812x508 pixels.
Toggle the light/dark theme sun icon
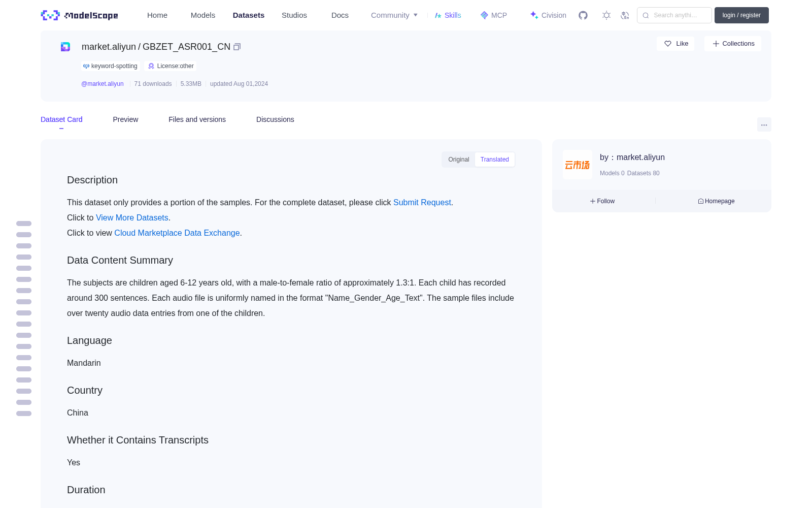[606, 15]
